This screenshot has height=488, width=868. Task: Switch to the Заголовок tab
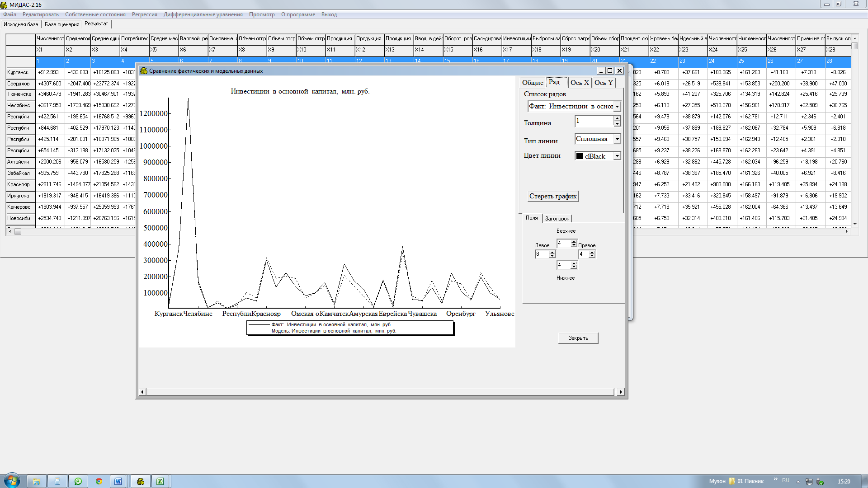557,219
